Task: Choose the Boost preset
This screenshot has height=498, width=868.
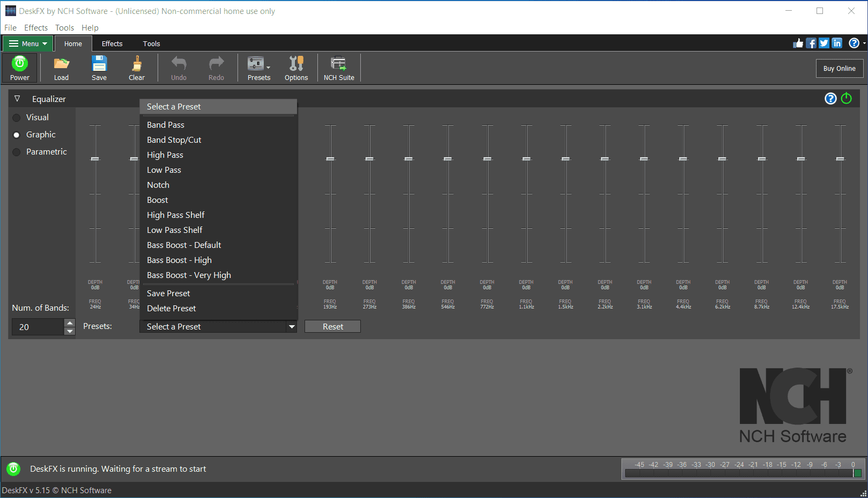Action: click(218, 200)
